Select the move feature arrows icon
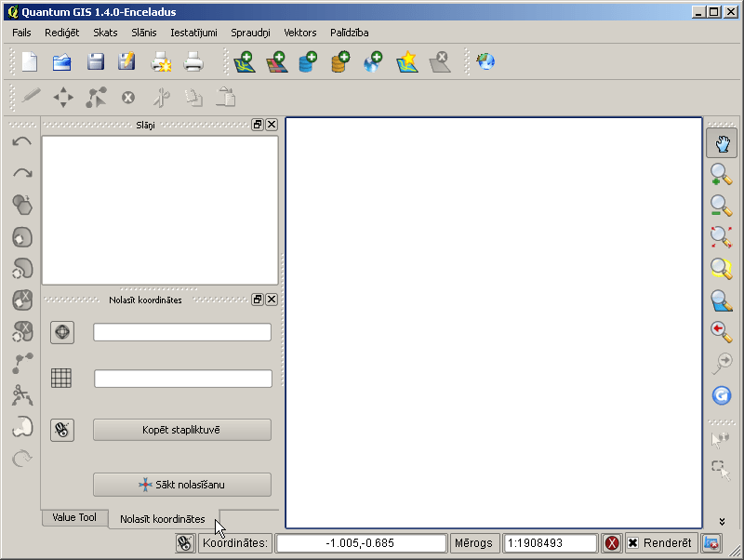The image size is (744, 560). point(63,98)
